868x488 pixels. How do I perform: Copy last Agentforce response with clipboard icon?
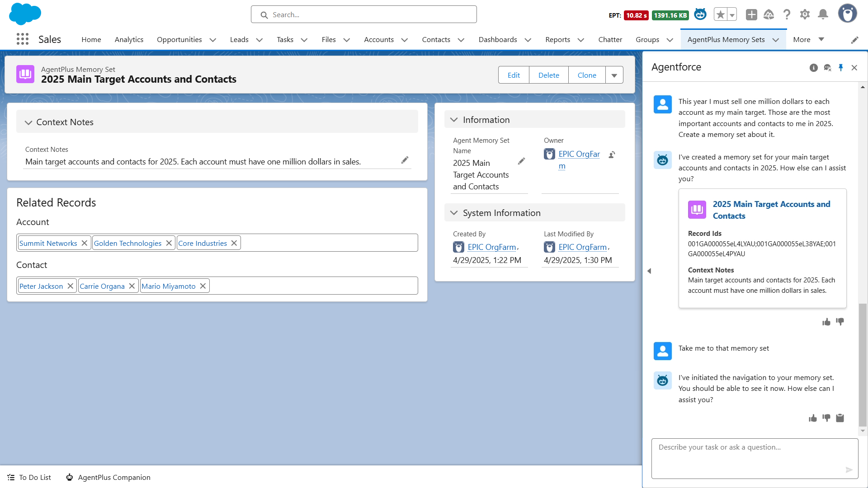tap(840, 418)
